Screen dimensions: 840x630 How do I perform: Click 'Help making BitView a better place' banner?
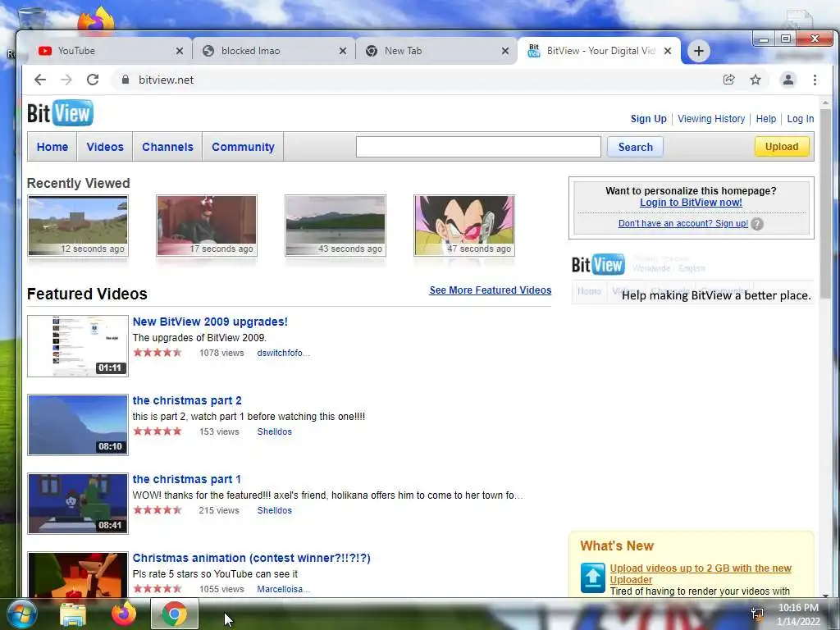[692, 279]
